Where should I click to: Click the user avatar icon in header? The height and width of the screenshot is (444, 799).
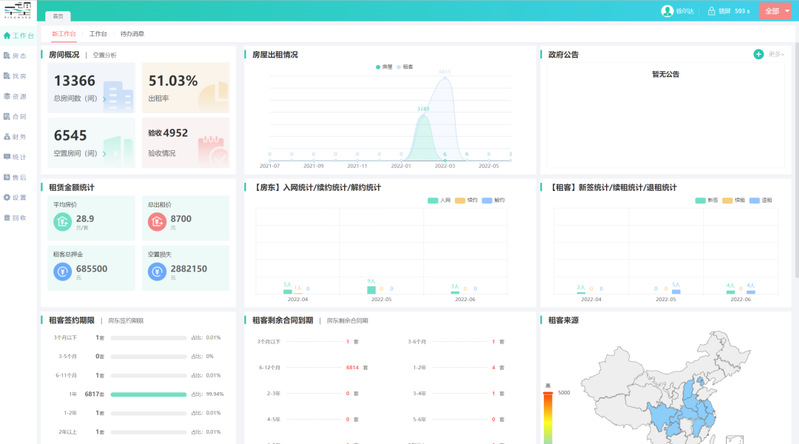click(667, 11)
